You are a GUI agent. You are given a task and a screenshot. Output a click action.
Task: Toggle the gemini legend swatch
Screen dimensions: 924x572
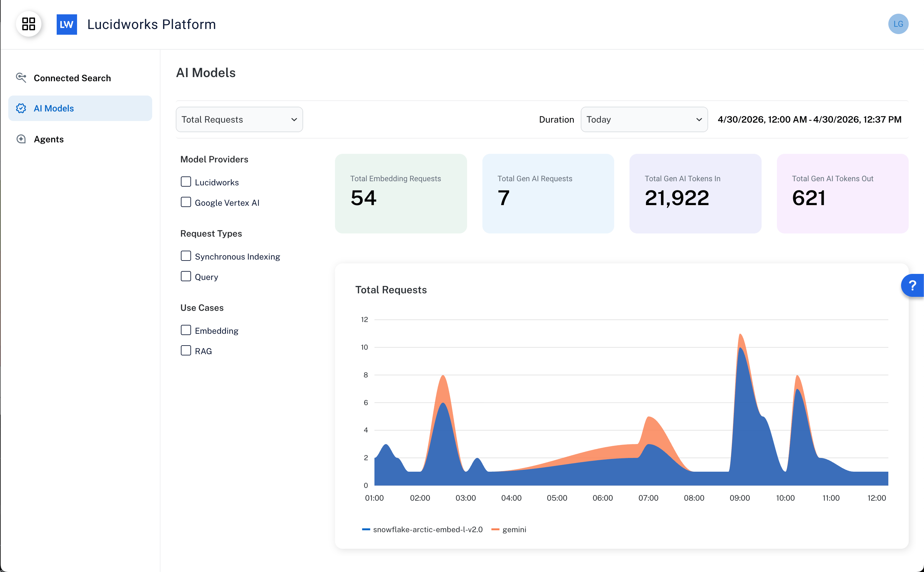coord(495,530)
